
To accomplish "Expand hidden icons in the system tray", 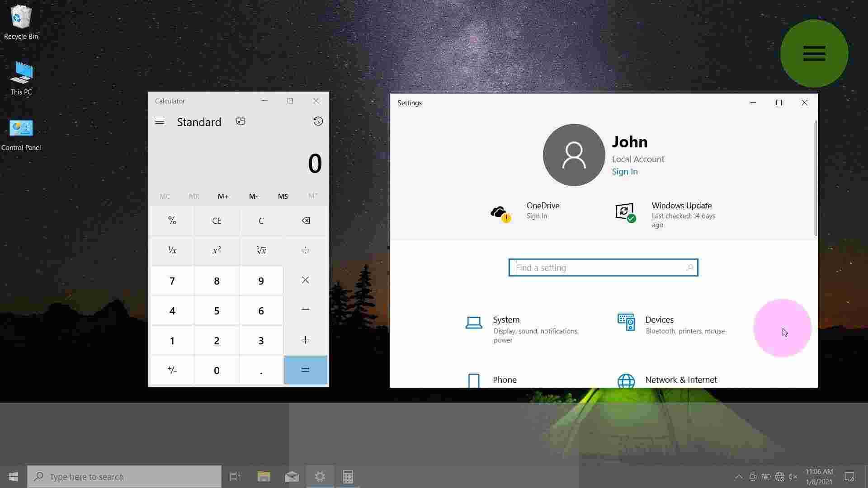I will coord(739,476).
